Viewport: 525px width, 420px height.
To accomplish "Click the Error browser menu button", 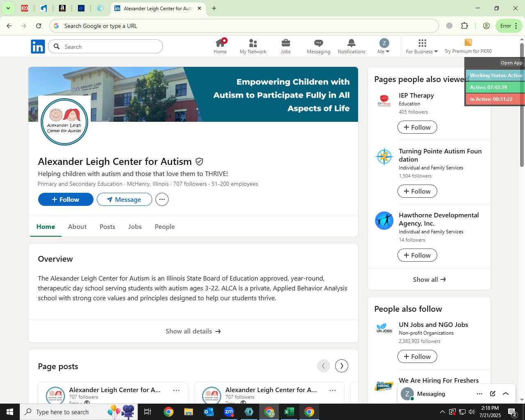I will pos(509,26).
